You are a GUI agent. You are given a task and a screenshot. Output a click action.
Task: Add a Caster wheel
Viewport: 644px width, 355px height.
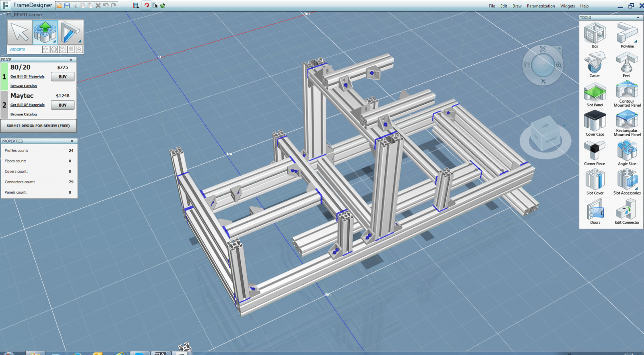click(x=595, y=65)
